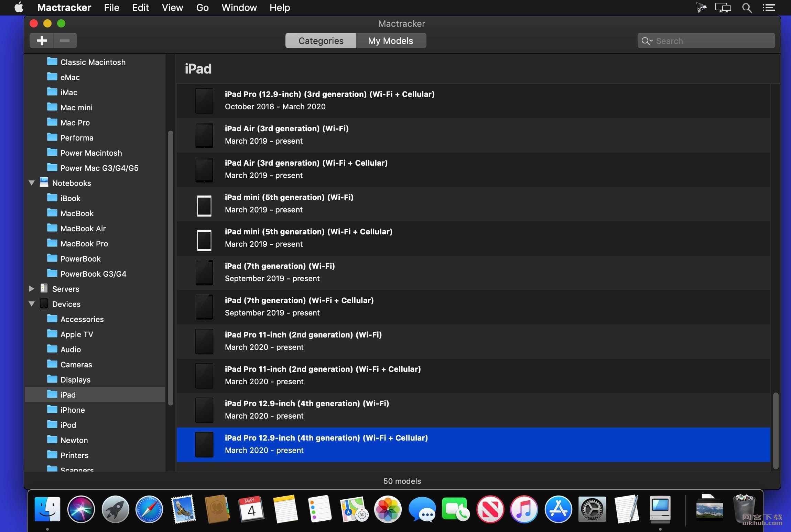This screenshot has width=791, height=532.
Task: Open Music (iTunes) from the Dock
Action: tap(524, 509)
